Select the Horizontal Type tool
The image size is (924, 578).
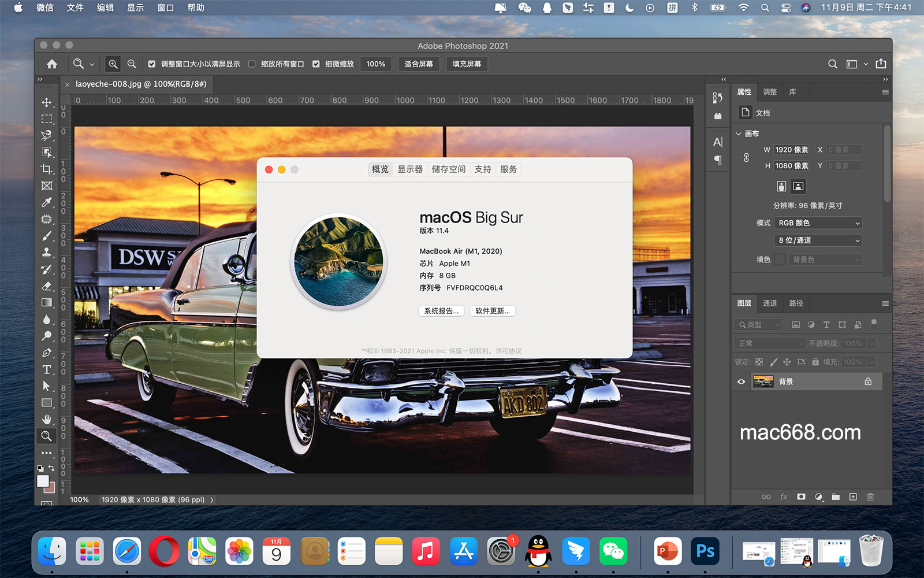[47, 370]
